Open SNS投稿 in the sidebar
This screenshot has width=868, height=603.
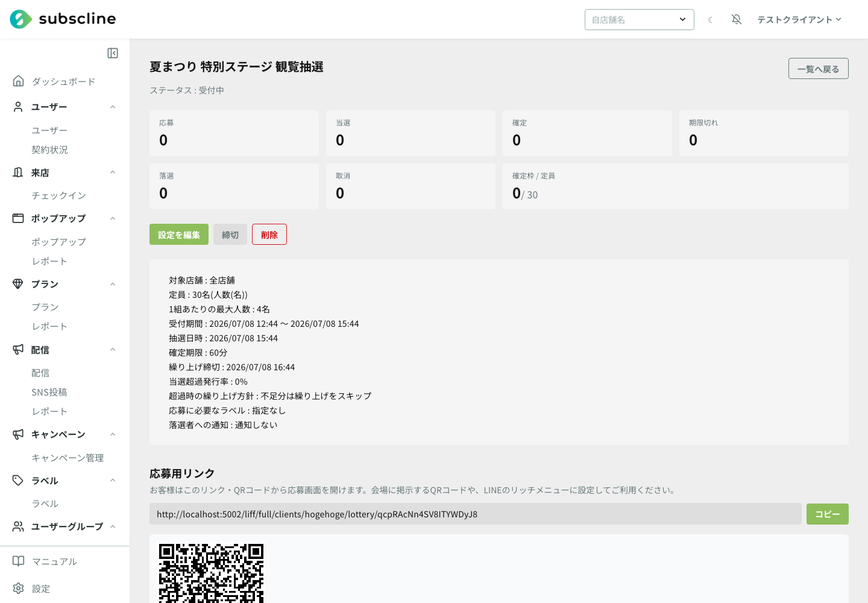(x=49, y=392)
